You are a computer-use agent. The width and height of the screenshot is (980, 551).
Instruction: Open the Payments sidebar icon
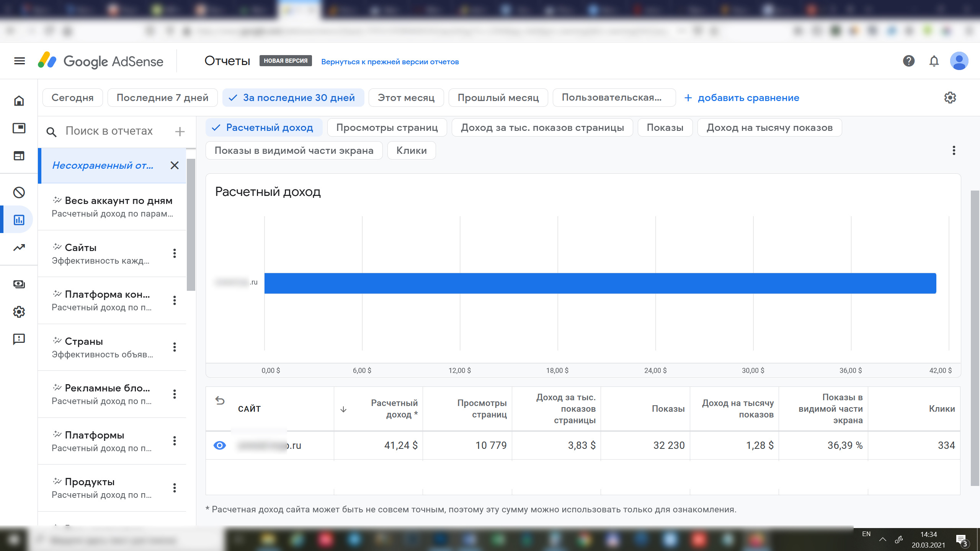(x=19, y=284)
